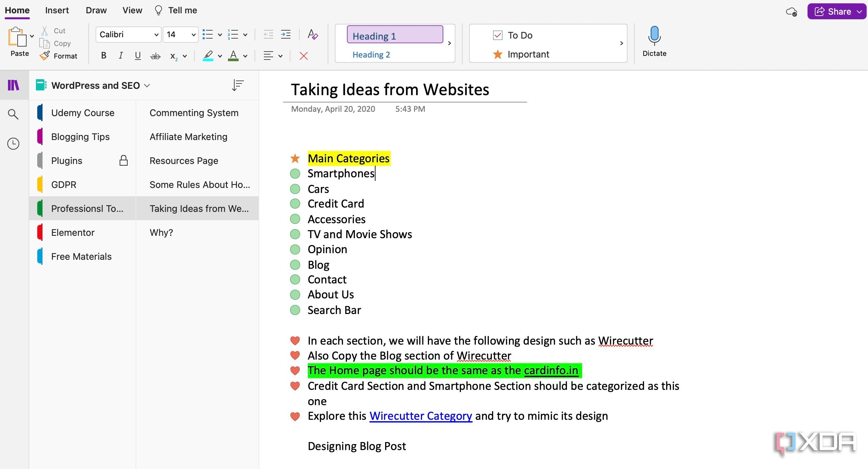Open the Udemy Course section
Screen dimensions: 868x469
82,113
